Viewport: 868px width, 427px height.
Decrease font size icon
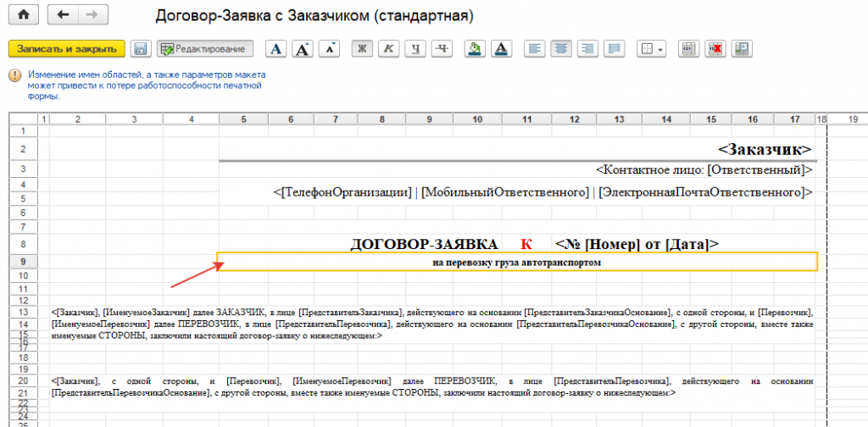(x=330, y=48)
